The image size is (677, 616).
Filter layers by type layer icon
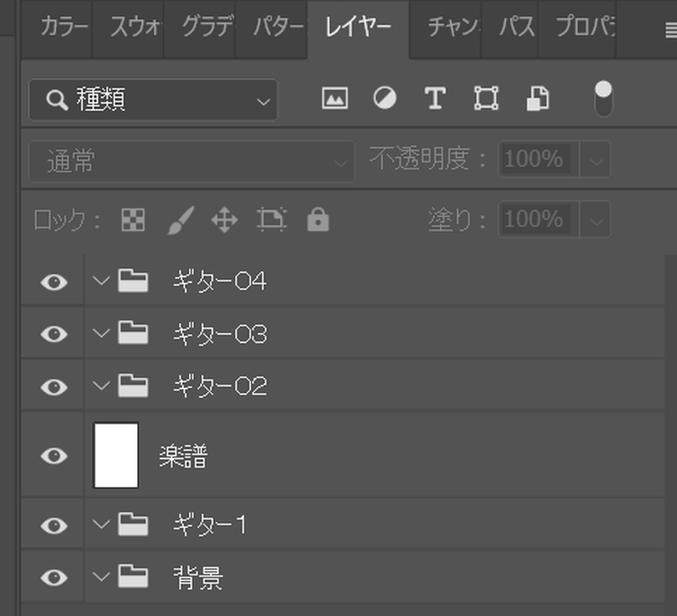click(436, 98)
